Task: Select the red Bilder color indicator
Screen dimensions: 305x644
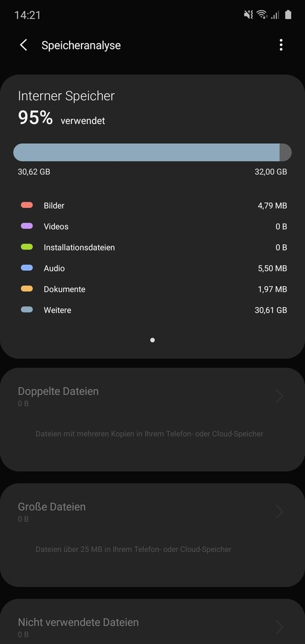Action: point(27,205)
